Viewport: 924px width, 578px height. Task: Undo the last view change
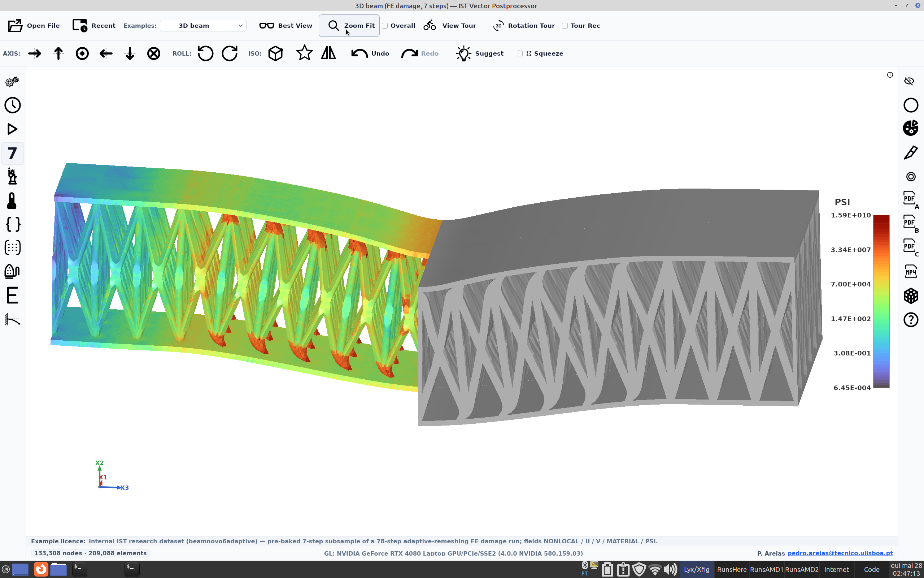pyautogui.click(x=370, y=53)
